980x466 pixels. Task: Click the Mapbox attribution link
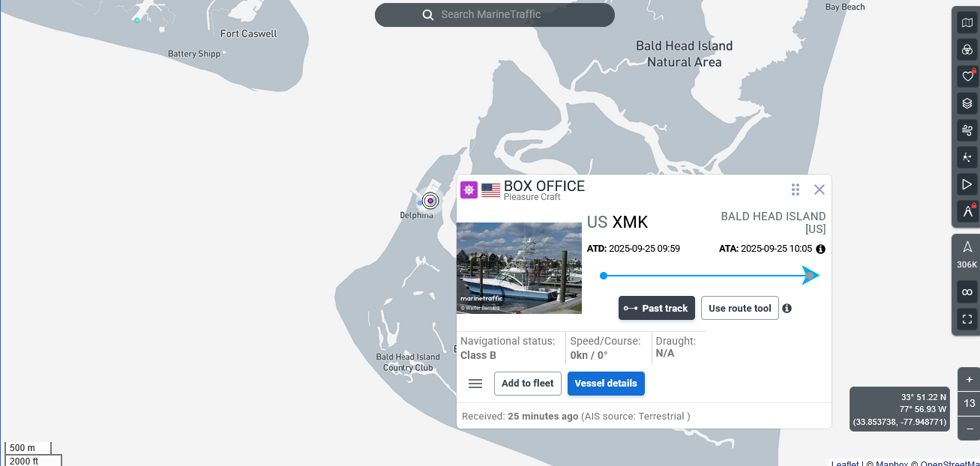[x=892, y=463]
